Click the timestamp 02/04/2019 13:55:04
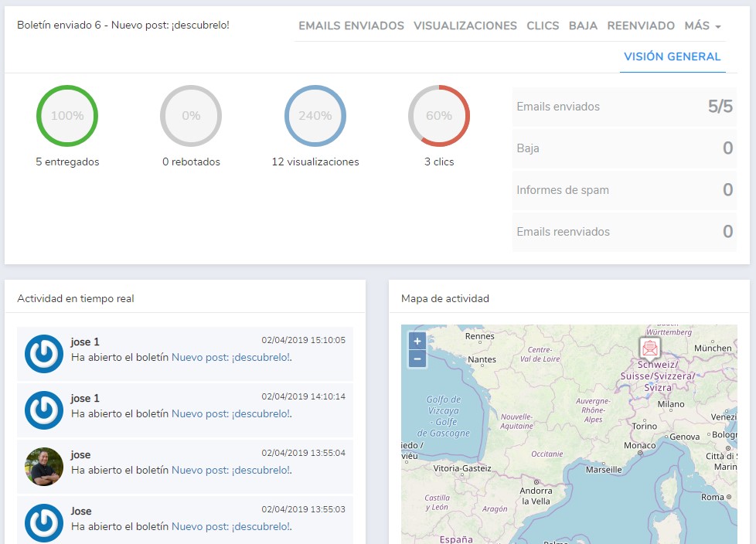Image resolution: width=756 pixels, height=544 pixels. (x=303, y=453)
